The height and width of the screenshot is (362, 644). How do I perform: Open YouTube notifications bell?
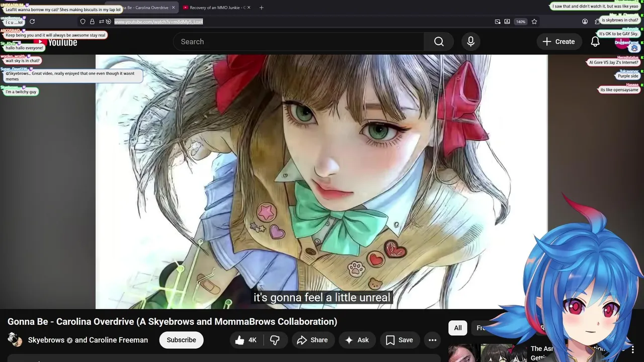point(595,42)
